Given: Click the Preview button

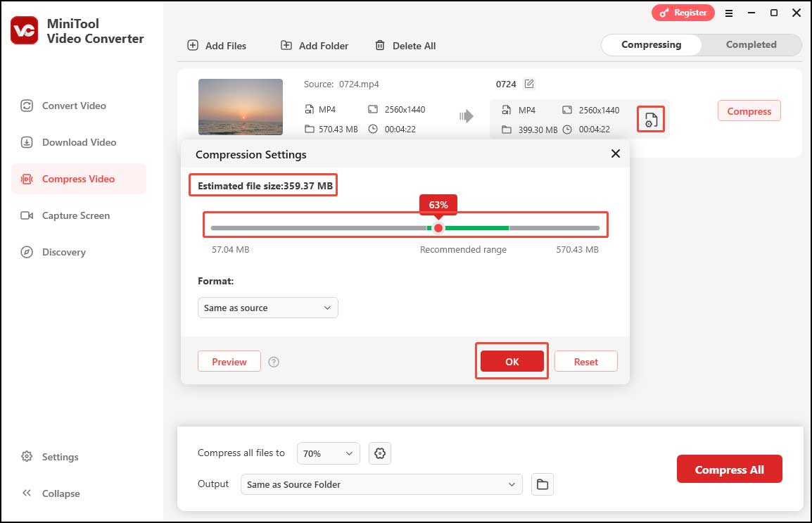Looking at the screenshot, I should click(229, 361).
